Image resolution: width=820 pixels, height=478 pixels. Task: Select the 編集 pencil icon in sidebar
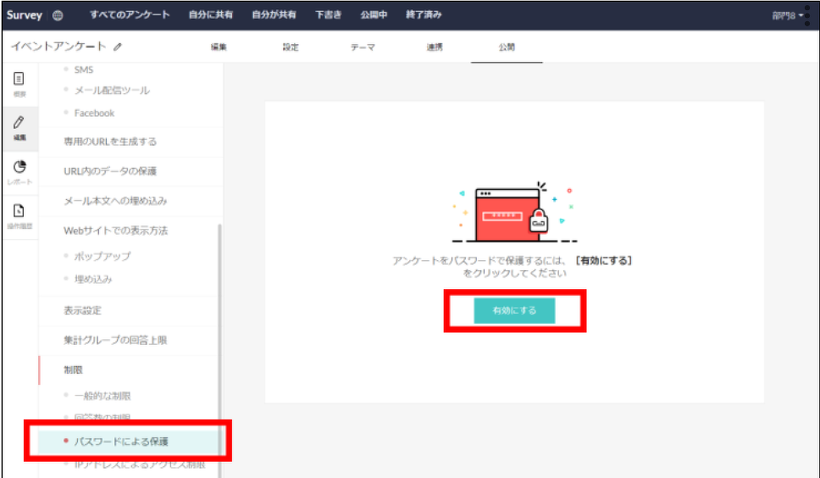pyautogui.click(x=19, y=127)
